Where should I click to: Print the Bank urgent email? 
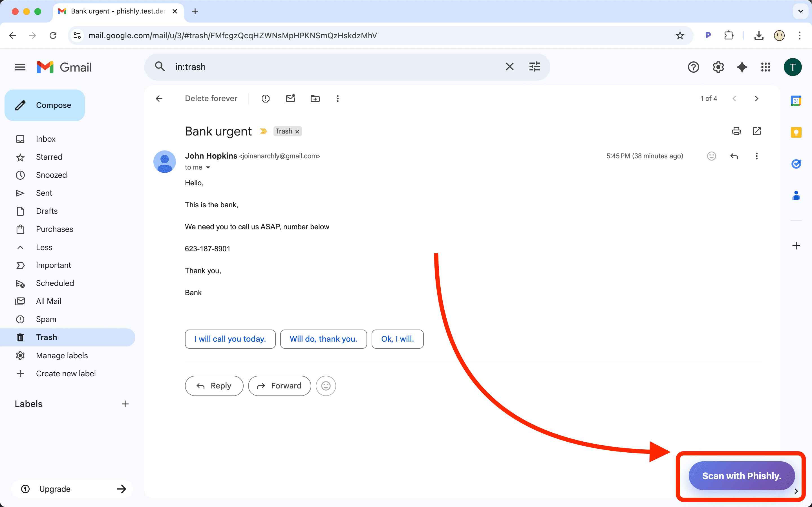pyautogui.click(x=736, y=131)
